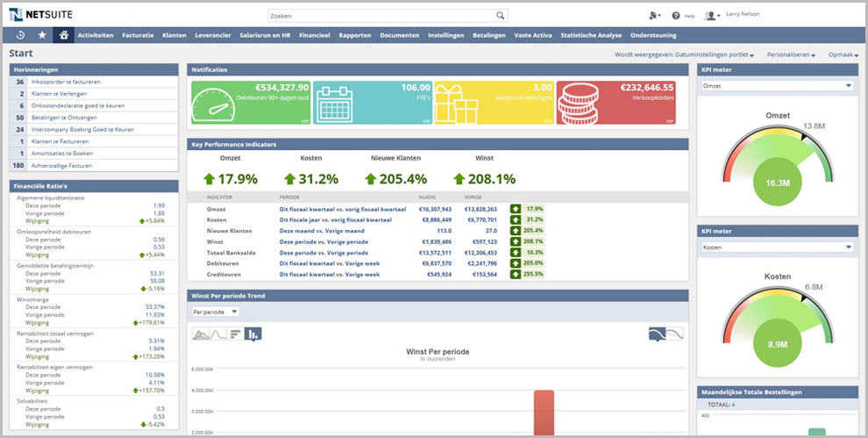Open the Kosten KPI meter dropdown
868x438 pixels.
[777, 248]
